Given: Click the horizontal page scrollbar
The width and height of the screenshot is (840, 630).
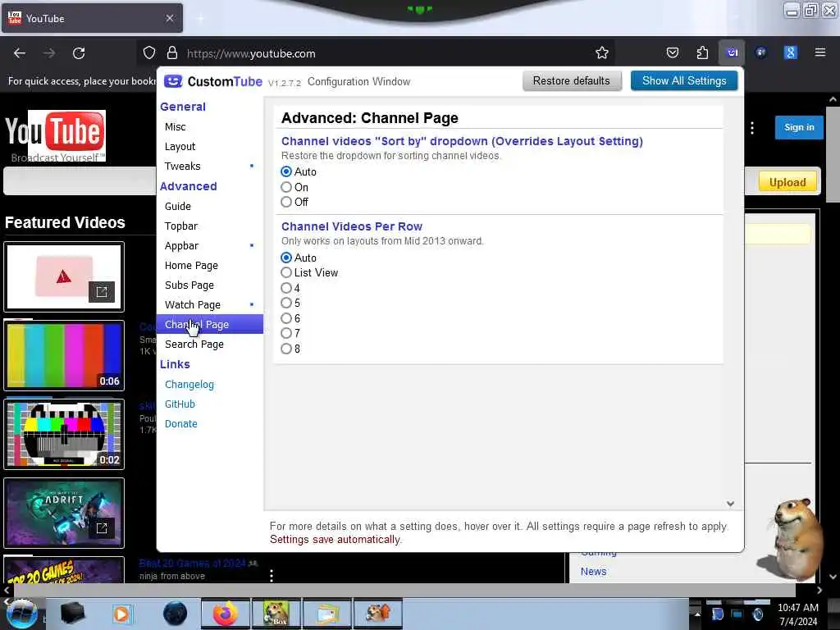Looking at the screenshot, I should (x=404, y=590).
